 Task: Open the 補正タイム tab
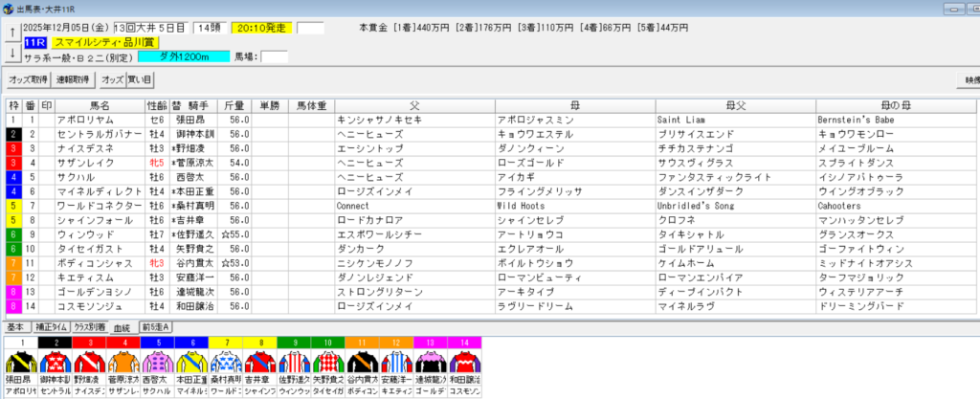point(53,327)
